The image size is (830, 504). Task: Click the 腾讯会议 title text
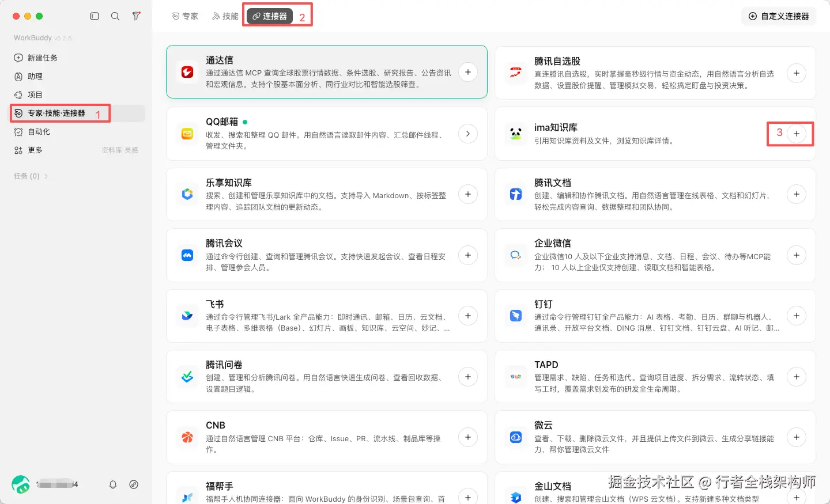(x=224, y=243)
